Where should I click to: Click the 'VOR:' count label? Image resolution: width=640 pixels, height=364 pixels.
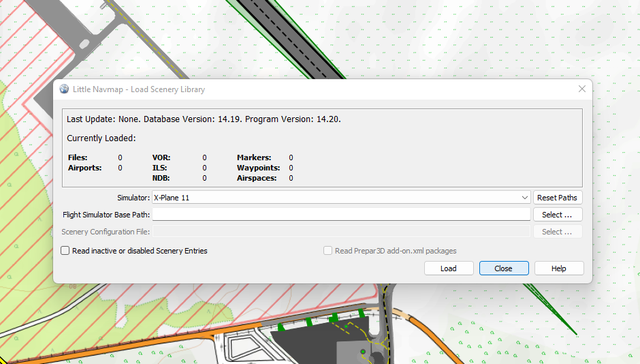161,158
